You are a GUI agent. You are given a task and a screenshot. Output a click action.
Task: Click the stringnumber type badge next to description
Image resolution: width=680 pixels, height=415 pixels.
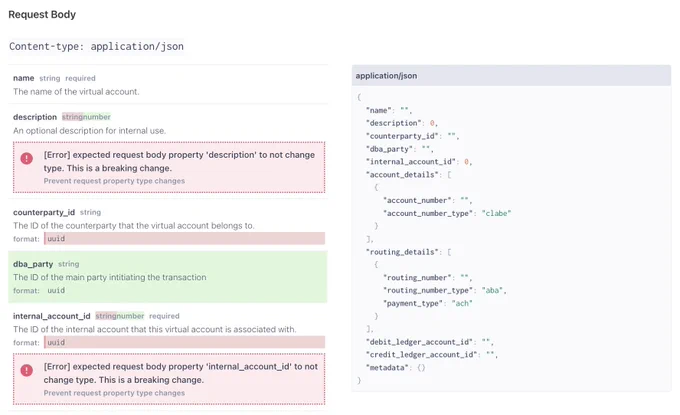[86, 117]
